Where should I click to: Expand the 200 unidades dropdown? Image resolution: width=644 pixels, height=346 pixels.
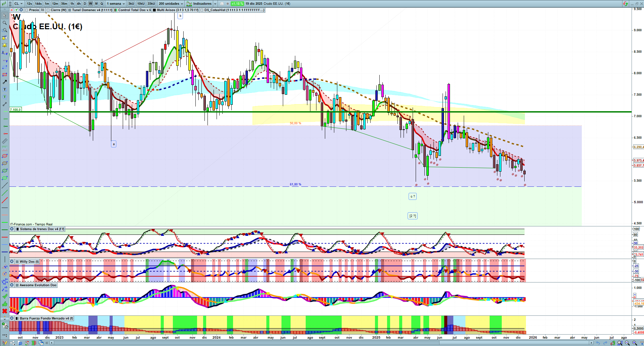click(171, 4)
